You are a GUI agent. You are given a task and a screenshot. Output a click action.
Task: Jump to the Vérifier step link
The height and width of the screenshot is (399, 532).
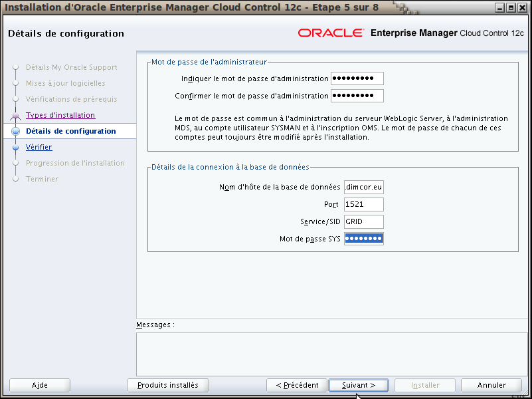39,147
